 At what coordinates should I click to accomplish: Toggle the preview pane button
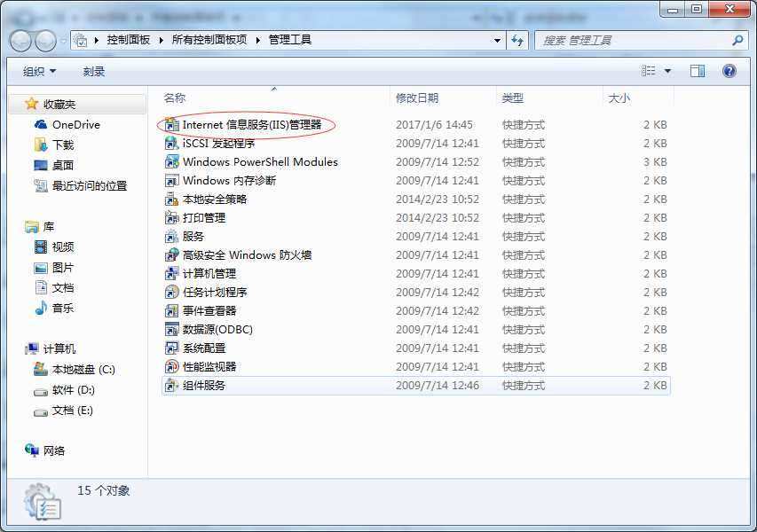point(698,72)
